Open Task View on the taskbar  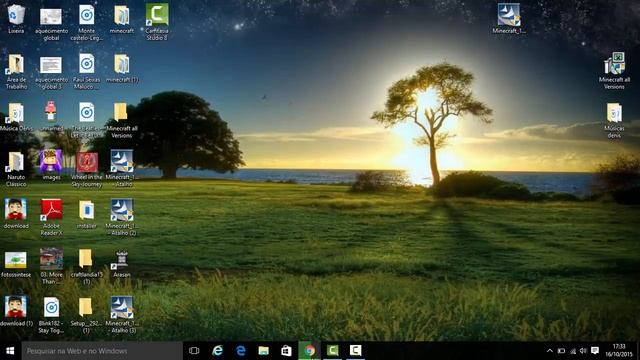click(194, 351)
